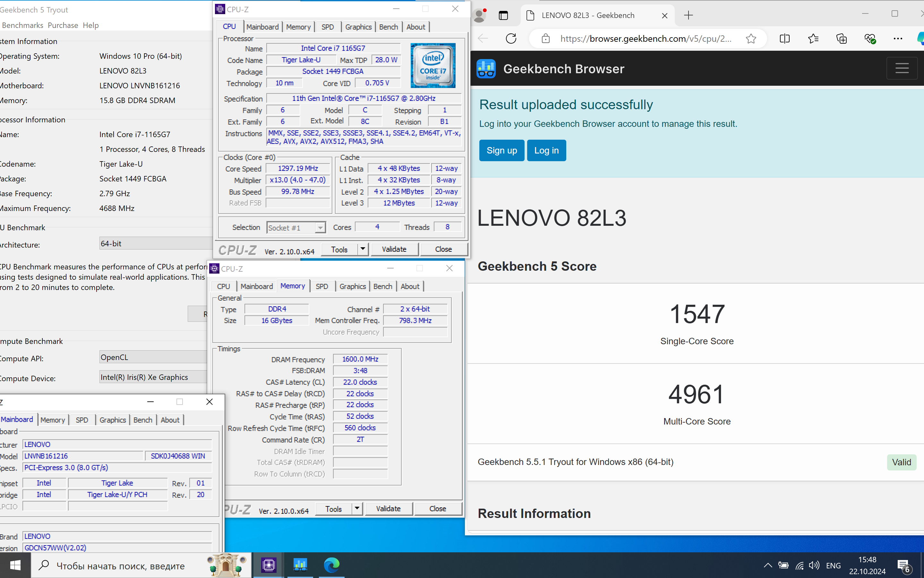
Task: Open the Help menu in Geekbench
Action: [x=91, y=25]
